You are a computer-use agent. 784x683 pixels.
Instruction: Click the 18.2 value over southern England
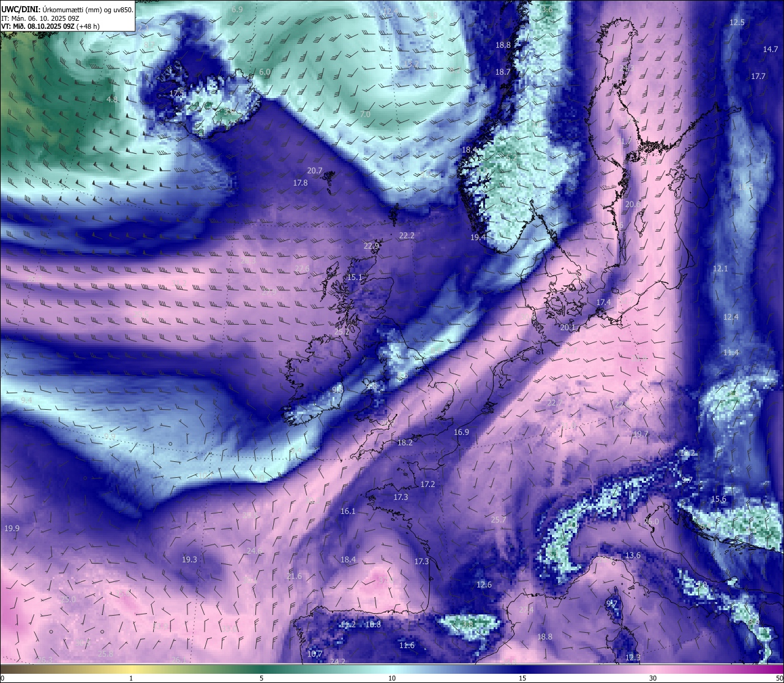point(405,442)
